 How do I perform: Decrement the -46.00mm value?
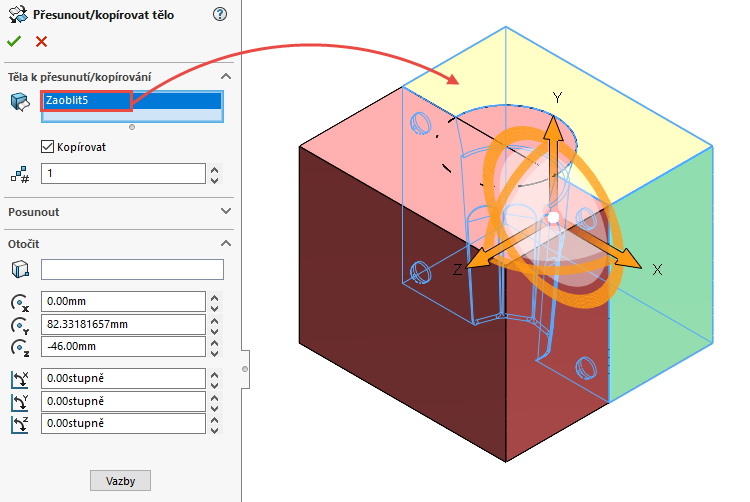coord(215,353)
